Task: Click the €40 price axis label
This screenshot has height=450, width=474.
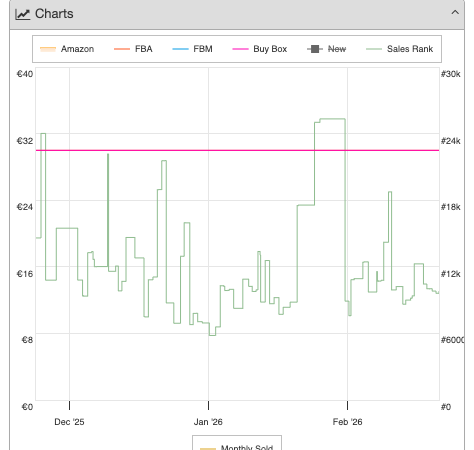Action: tap(25, 74)
